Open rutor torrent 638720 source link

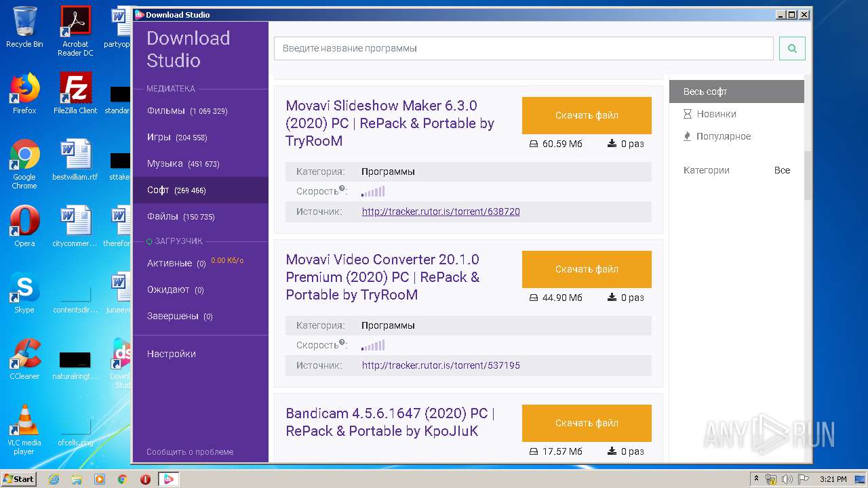[x=441, y=211]
